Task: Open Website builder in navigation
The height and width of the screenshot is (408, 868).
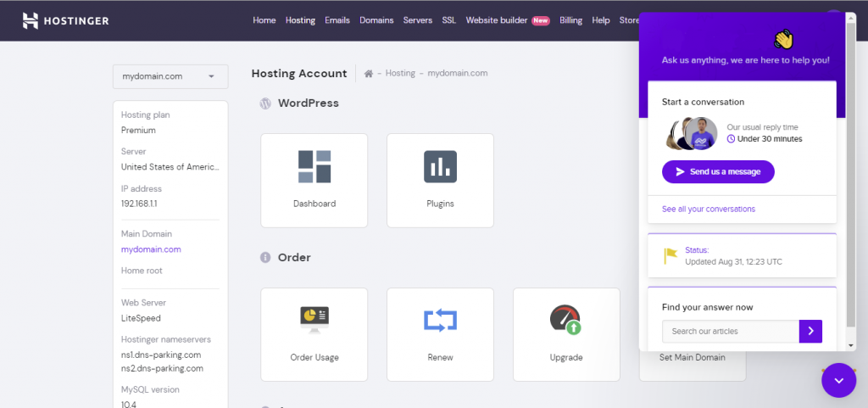Action: 497,20
